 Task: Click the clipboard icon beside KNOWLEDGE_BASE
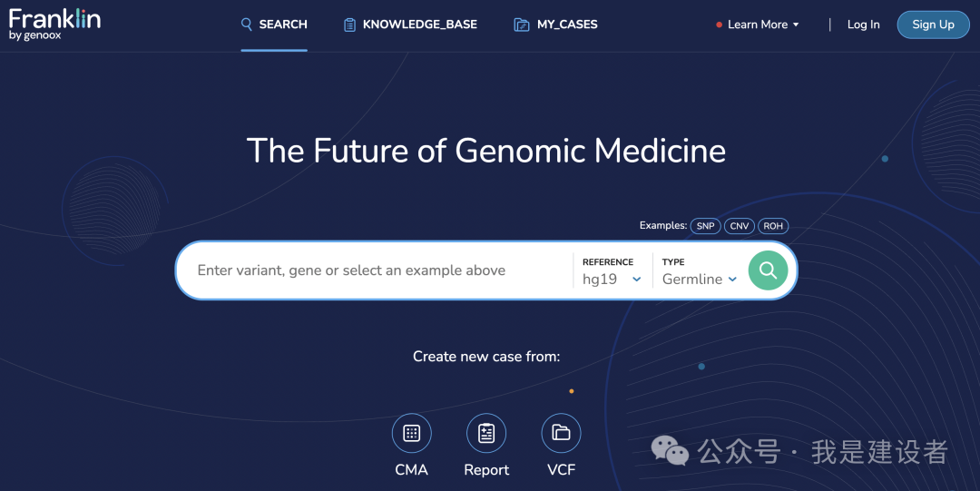tap(350, 25)
